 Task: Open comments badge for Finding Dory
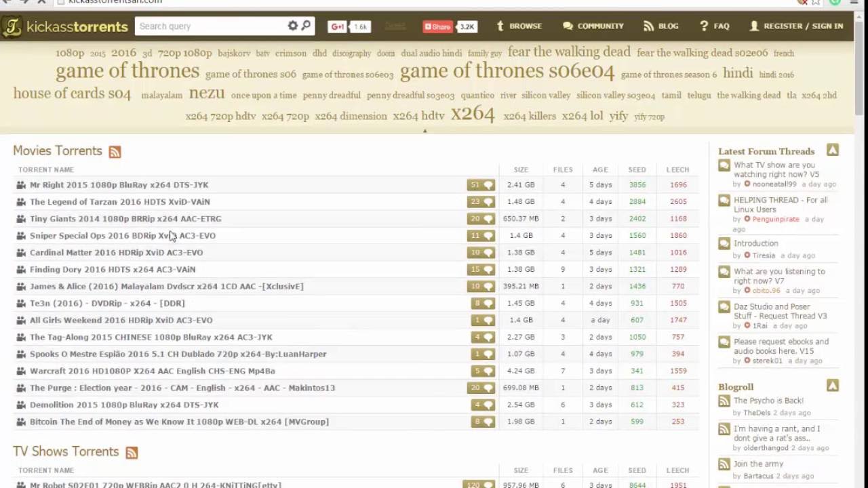click(481, 269)
